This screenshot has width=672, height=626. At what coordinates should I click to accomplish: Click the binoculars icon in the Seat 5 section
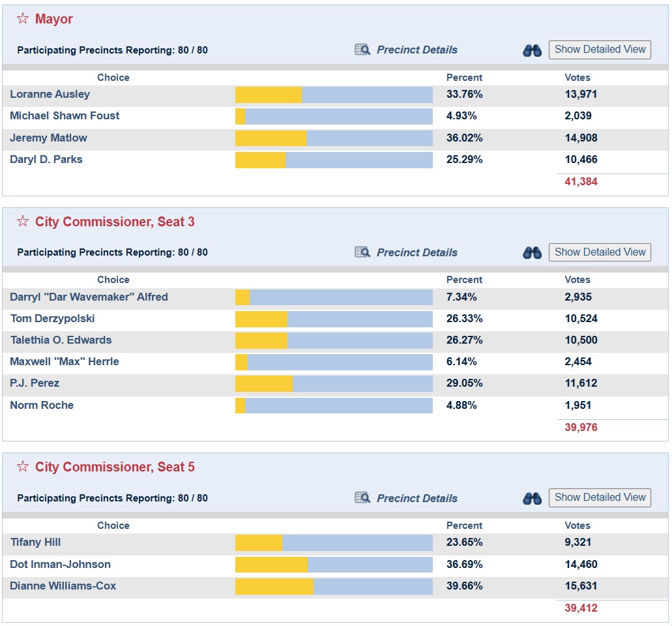click(x=533, y=499)
